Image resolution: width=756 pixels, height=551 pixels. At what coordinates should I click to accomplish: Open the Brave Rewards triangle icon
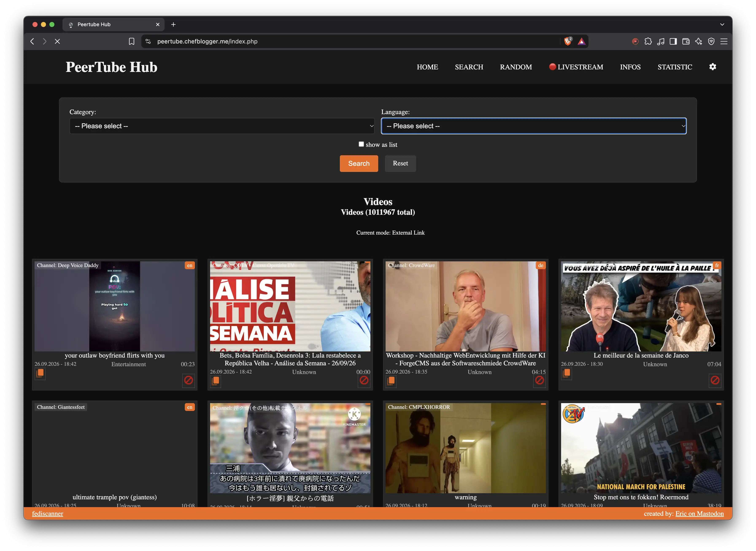[x=581, y=41]
